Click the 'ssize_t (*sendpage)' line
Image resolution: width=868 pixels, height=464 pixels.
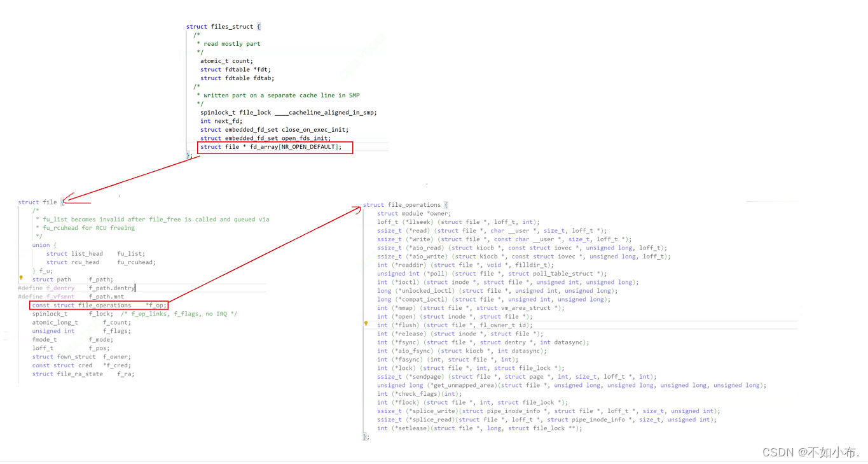point(517,377)
